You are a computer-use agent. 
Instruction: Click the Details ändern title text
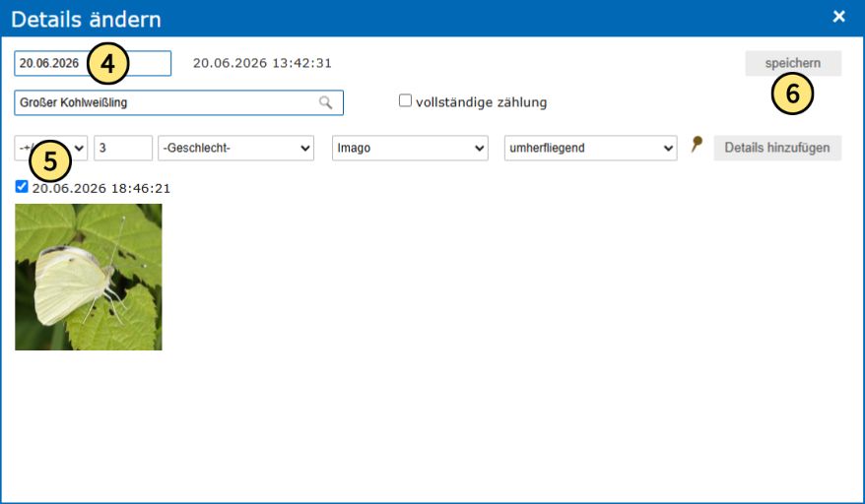pyautogui.click(x=86, y=20)
